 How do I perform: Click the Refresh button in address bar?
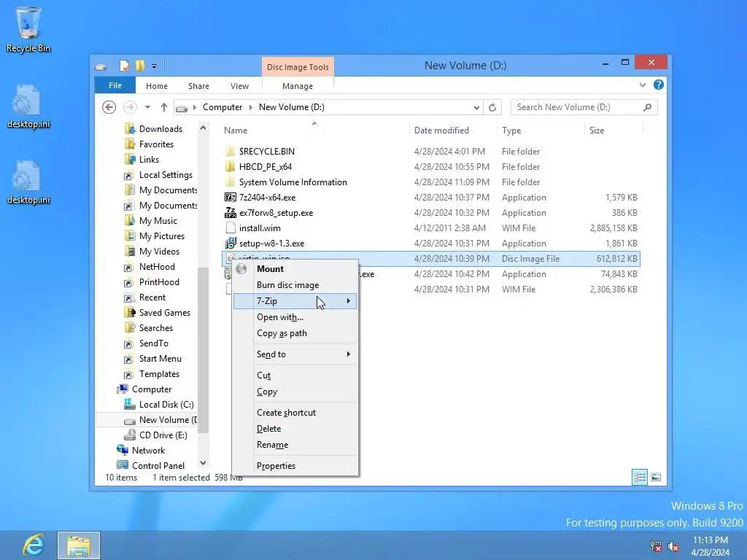point(492,108)
